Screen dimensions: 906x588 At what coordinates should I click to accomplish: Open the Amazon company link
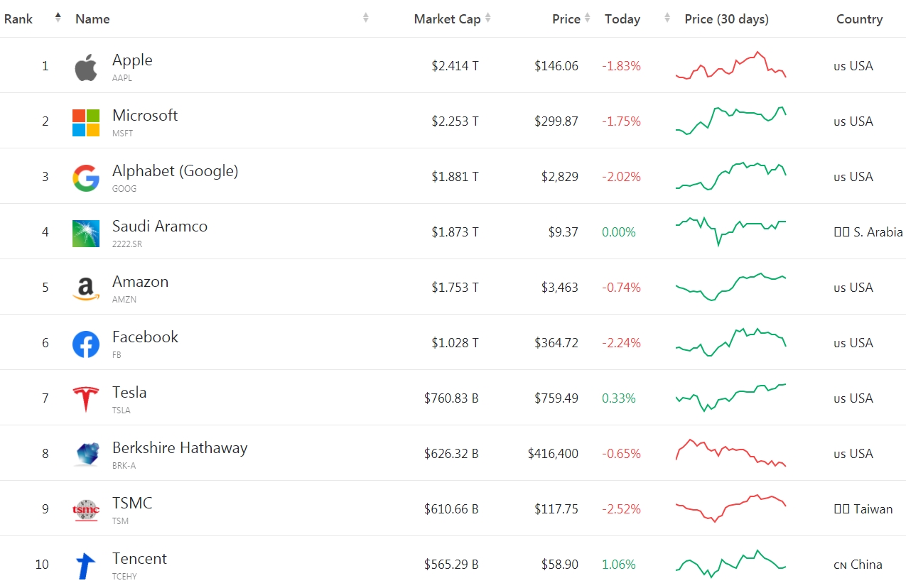[x=141, y=282]
